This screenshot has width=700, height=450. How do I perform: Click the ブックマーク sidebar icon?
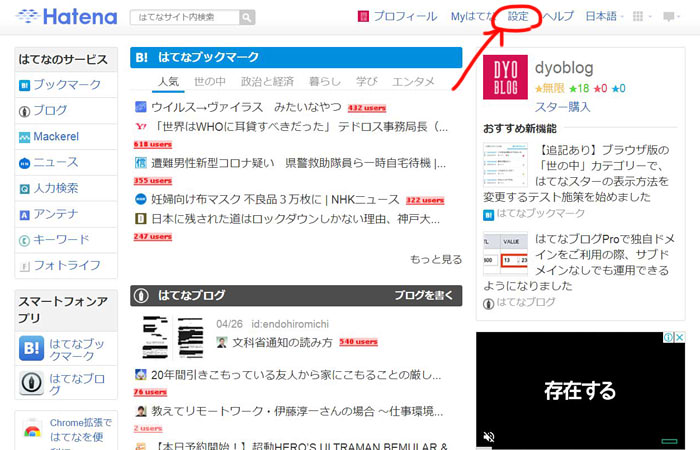point(24,85)
